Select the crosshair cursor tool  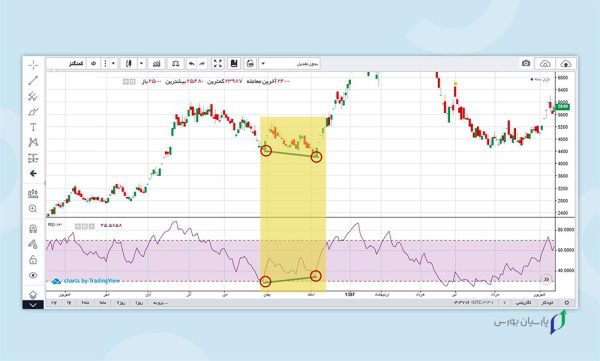[33, 65]
